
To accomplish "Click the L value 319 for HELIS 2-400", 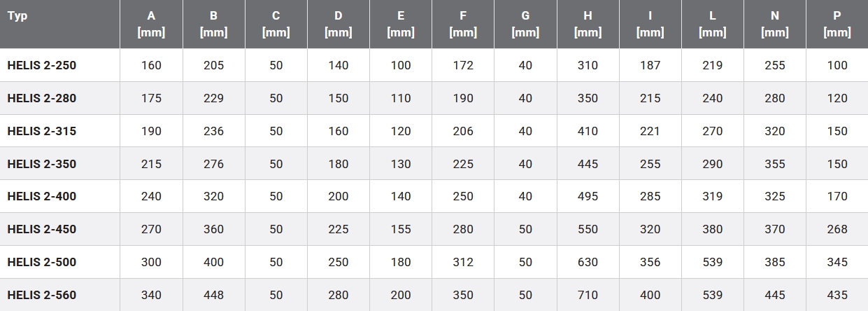I will pyautogui.click(x=713, y=197).
